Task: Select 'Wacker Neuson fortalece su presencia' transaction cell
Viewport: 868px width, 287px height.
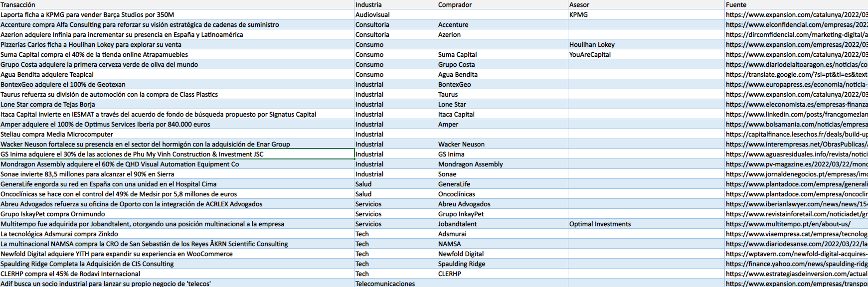Action: click(x=177, y=144)
